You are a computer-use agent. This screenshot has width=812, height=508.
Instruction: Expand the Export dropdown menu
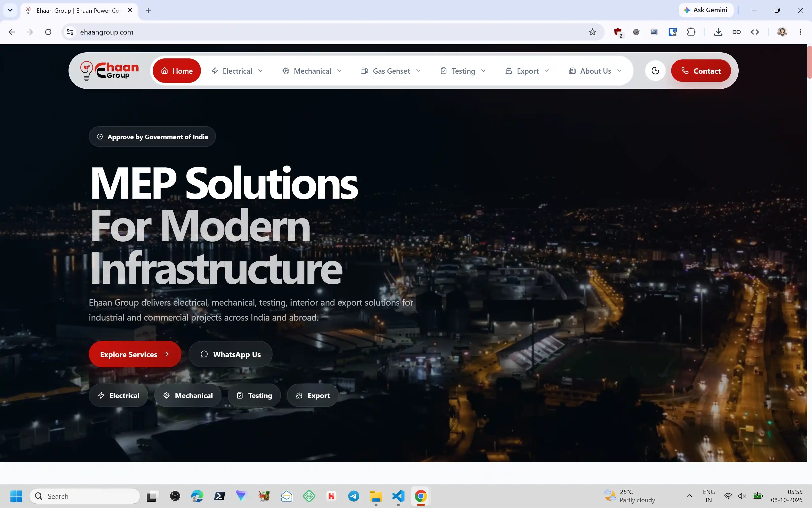528,71
